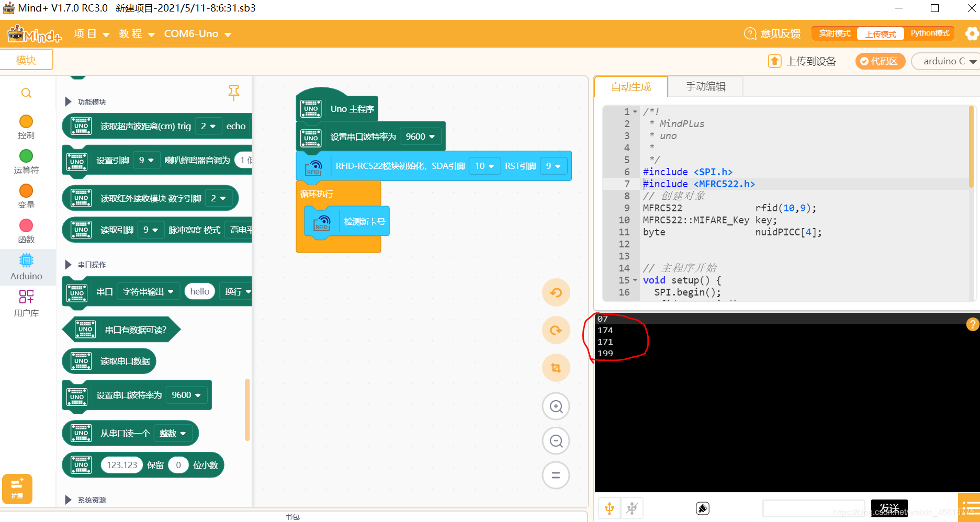Viewport: 980px width, 522px height.
Task: Click the clear serial output icon
Action: (x=703, y=508)
